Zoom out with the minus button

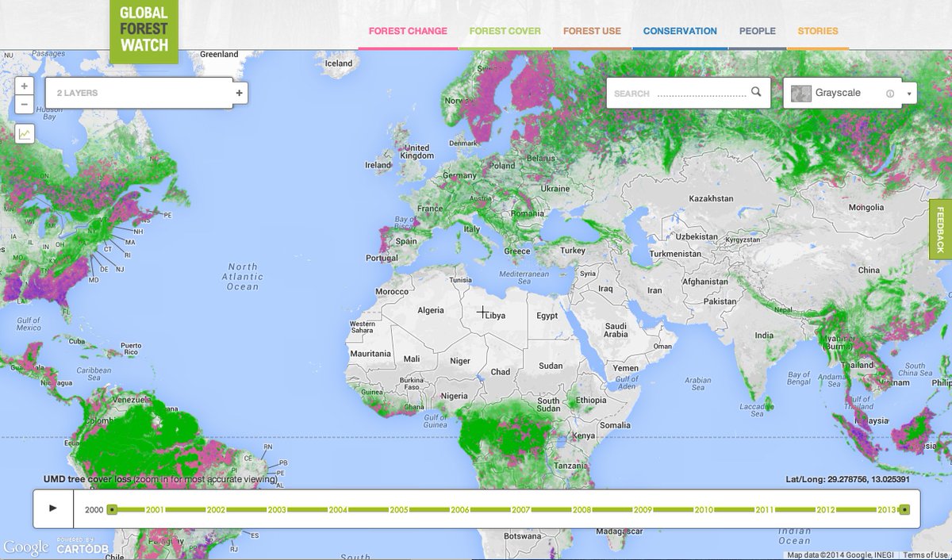[25, 104]
